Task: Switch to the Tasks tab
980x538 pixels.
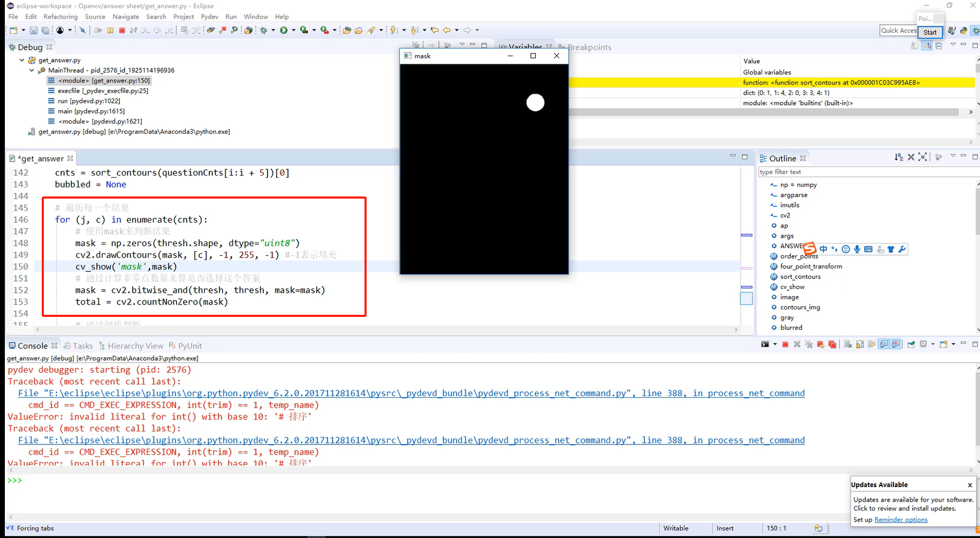Action: [78, 346]
